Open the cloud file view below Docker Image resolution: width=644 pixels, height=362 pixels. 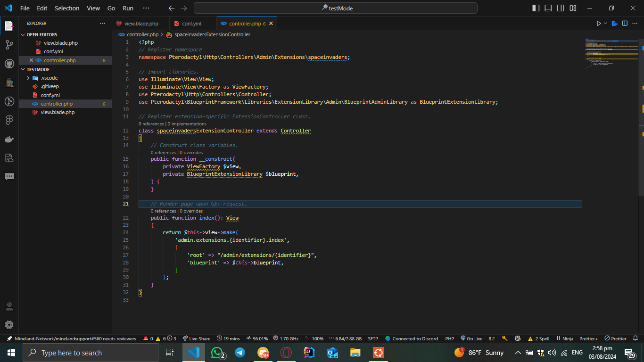coord(9,158)
